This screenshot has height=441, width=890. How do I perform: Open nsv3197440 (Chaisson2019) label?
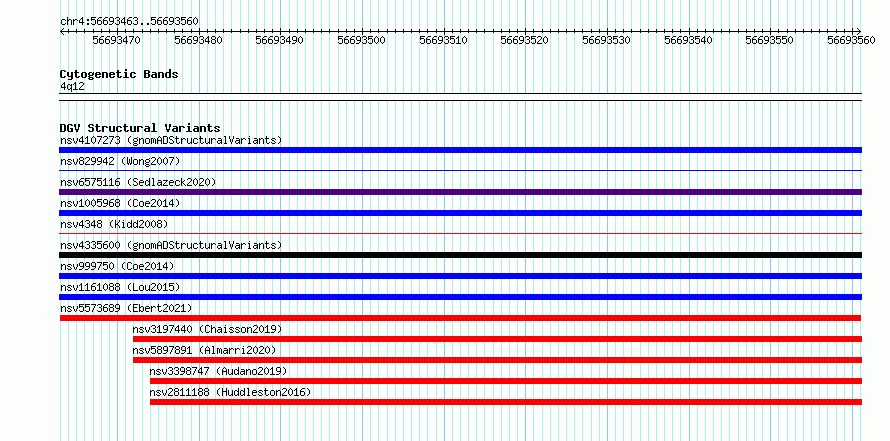pos(207,329)
